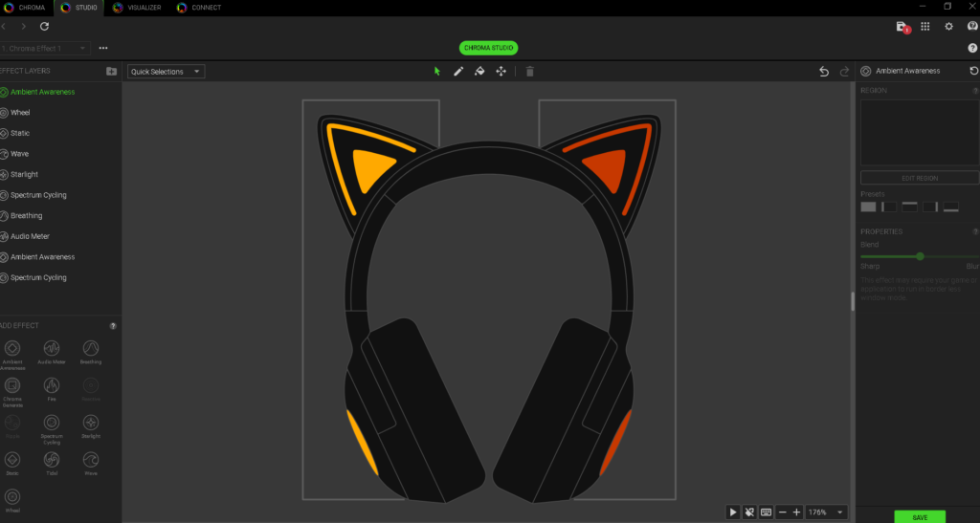980x523 pixels.
Task: Click the Region preview box
Action: click(x=920, y=132)
